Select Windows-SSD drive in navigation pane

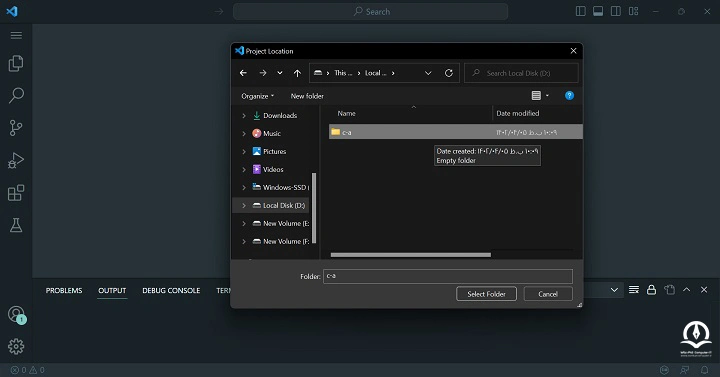[x=281, y=187]
